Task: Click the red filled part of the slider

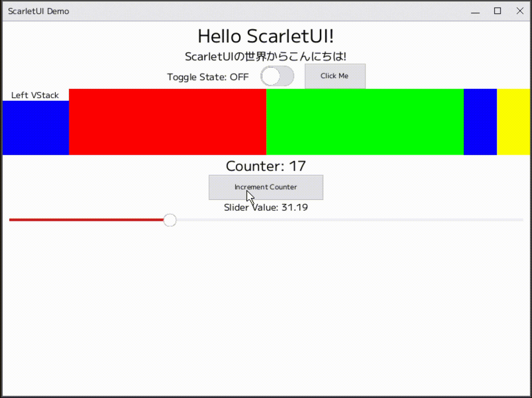Action: [86, 220]
